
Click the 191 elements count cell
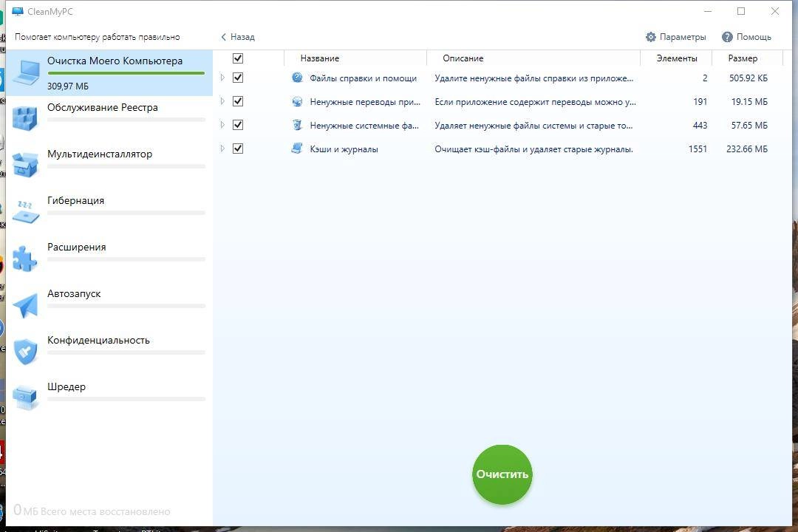click(x=700, y=101)
